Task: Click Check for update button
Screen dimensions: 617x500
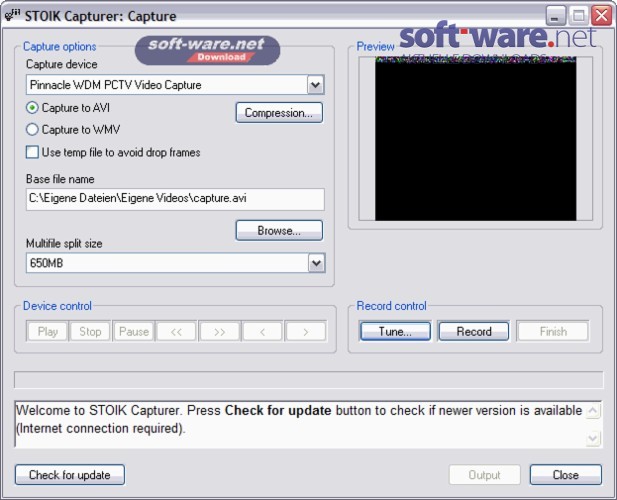Action: [70, 475]
